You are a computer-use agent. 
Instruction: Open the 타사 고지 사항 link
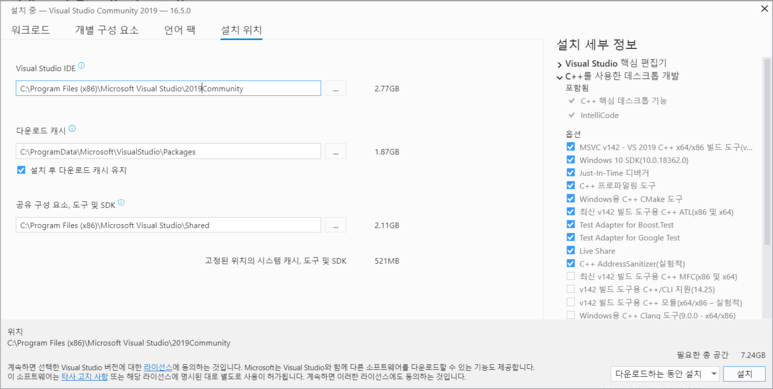coord(84,377)
